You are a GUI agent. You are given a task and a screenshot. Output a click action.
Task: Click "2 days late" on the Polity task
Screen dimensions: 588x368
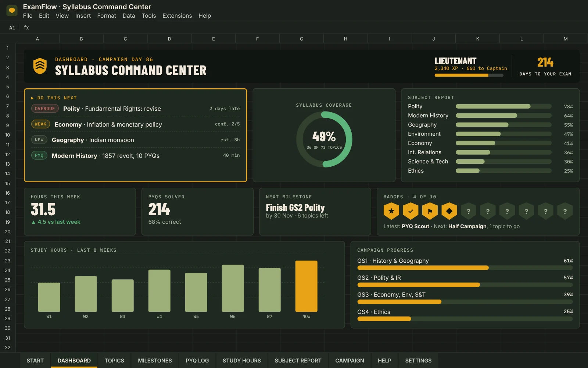pyautogui.click(x=225, y=109)
